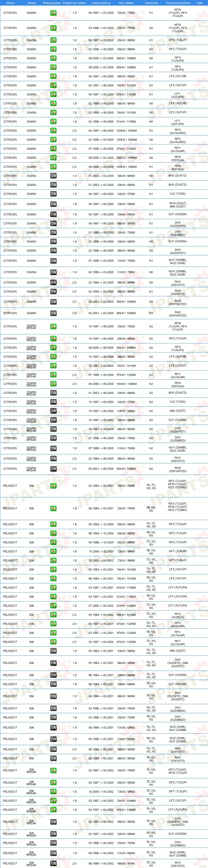This screenshot has width=208, height=868.
Task: Click Xsara Break RHZ (DW10ATED) engine code
Action: 178,470
